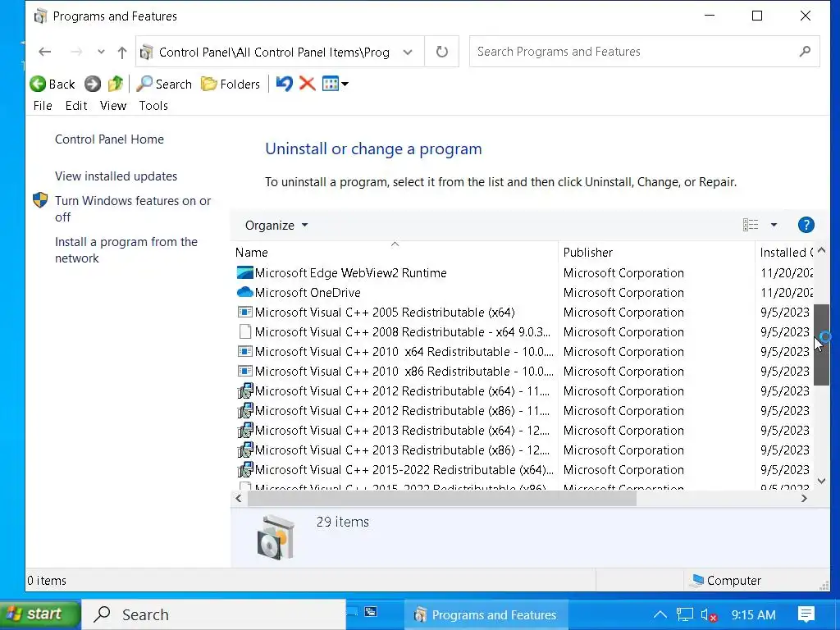Expand the Views dropdown arrow in toolbar
This screenshot has width=840, height=630.
(345, 84)
